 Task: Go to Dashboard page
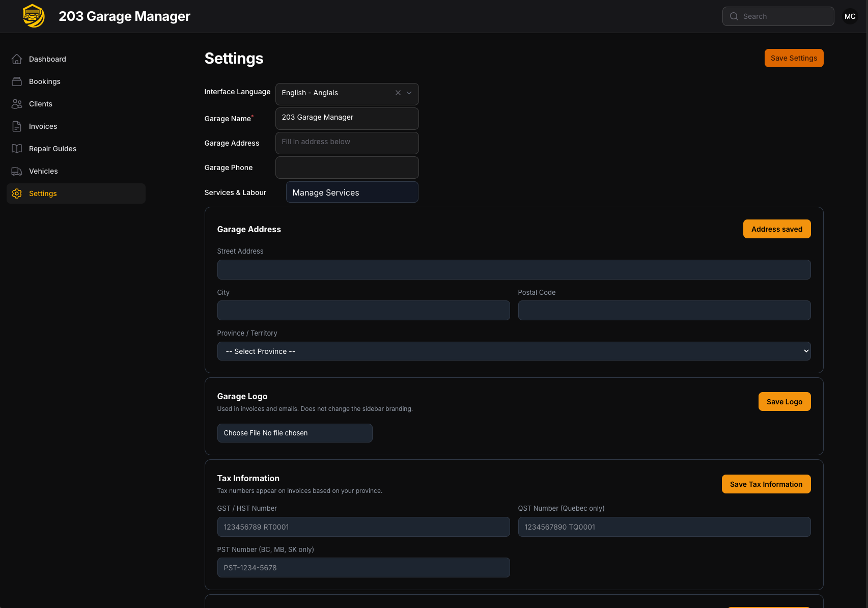pos(76,59)
